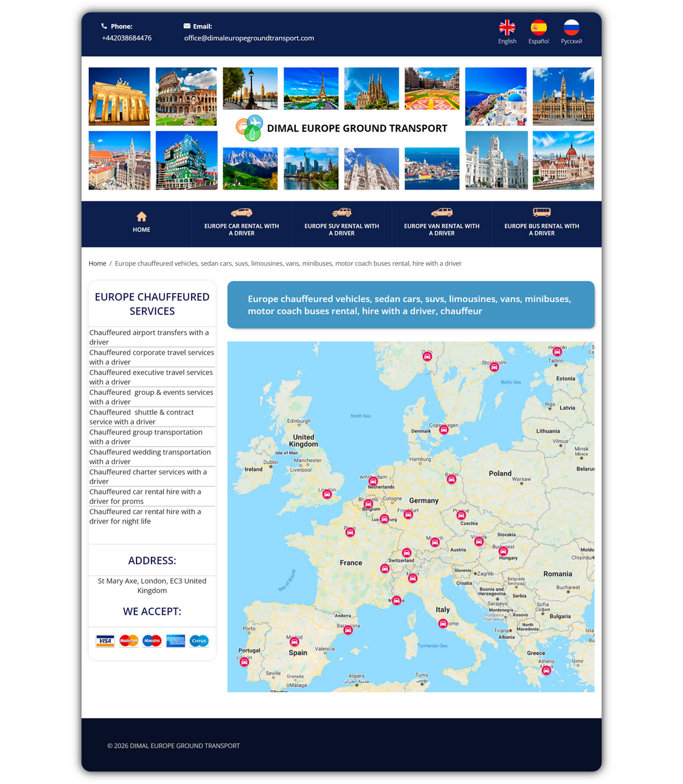Click the office email address link
Screen dimensions: 683x784
click(249, 38)
